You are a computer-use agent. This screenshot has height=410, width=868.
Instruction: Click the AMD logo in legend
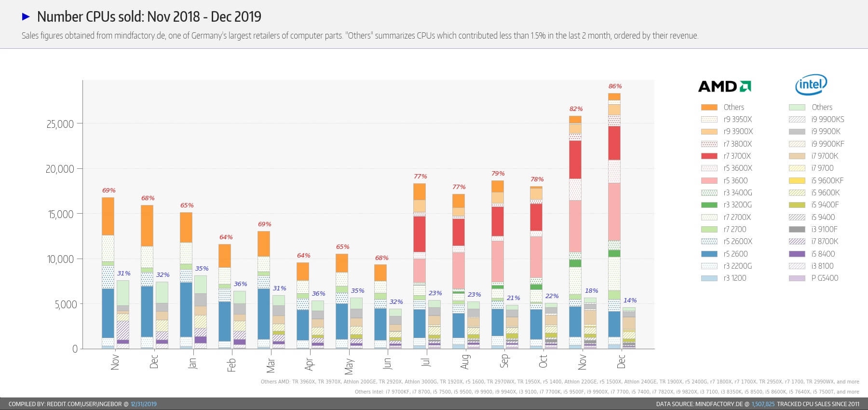click(724, 86)
